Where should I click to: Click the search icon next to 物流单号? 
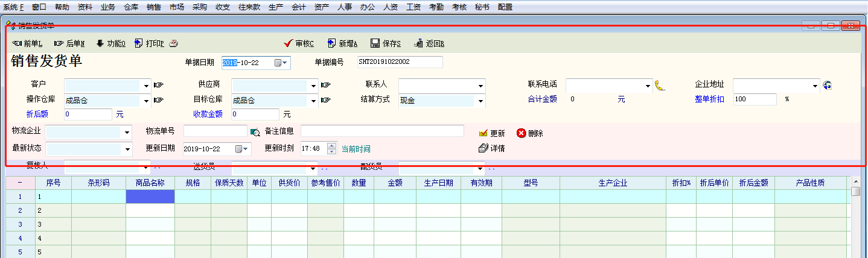pos(255,132)
